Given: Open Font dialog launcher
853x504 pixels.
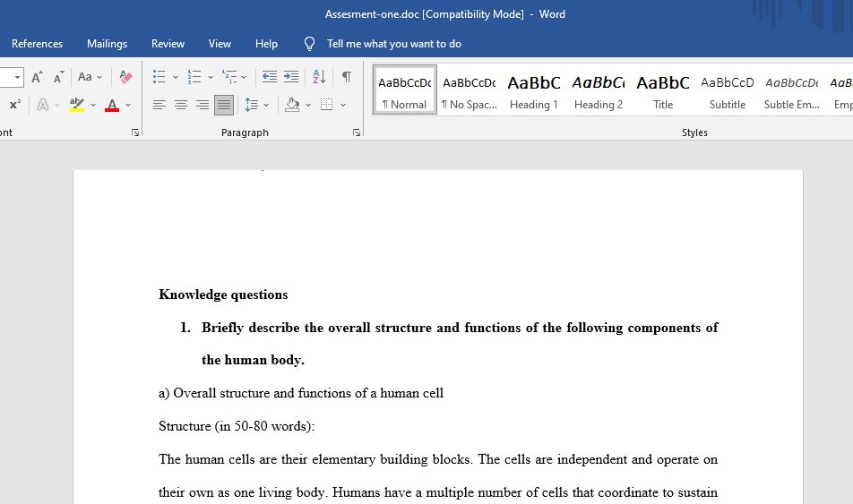Looking at the screenshot, I should [x=135, y=132].
